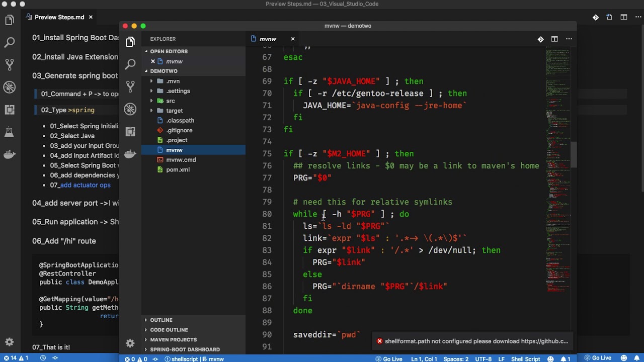The height and width of the screenshot is (362, 644).
Task: Open the Test beaker icon in background window
Action: (10, 132)
